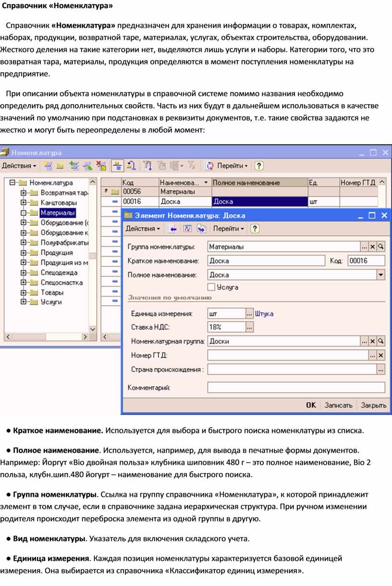Expand the Канцтовары tree folder
392x586 pixels.
[x=24, y=203]
